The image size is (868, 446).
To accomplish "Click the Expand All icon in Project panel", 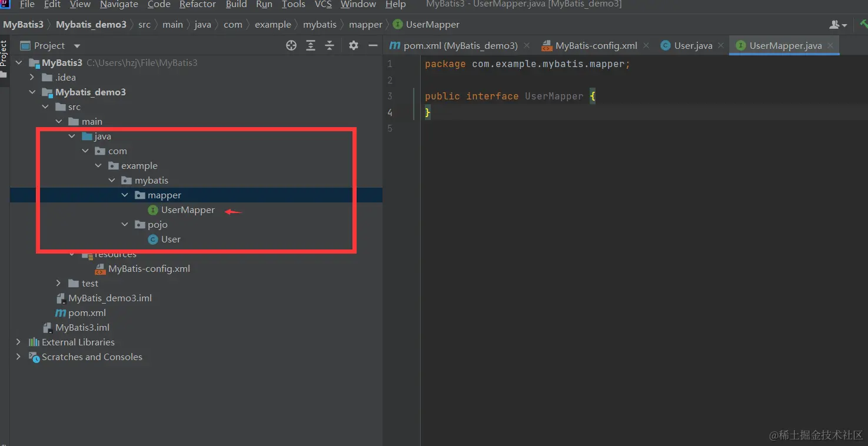I will pyautogui.click(x=311, y=45).
